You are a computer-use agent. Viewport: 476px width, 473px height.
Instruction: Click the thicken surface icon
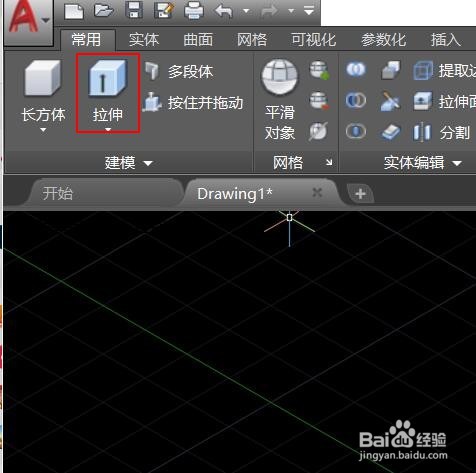390,132
